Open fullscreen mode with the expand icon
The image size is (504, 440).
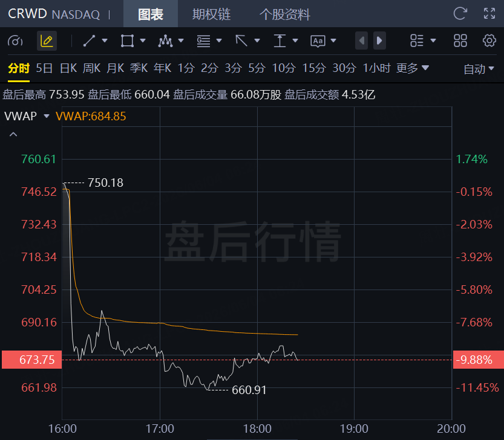click(x=489, y=13)
